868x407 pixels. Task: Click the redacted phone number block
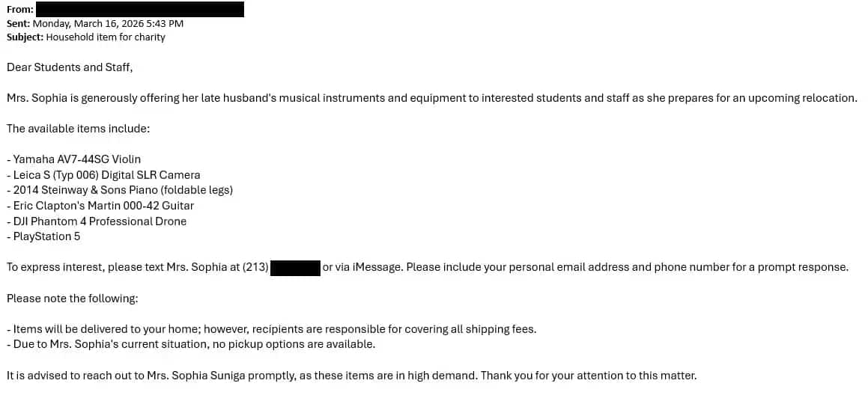click(x=295, y=267)
